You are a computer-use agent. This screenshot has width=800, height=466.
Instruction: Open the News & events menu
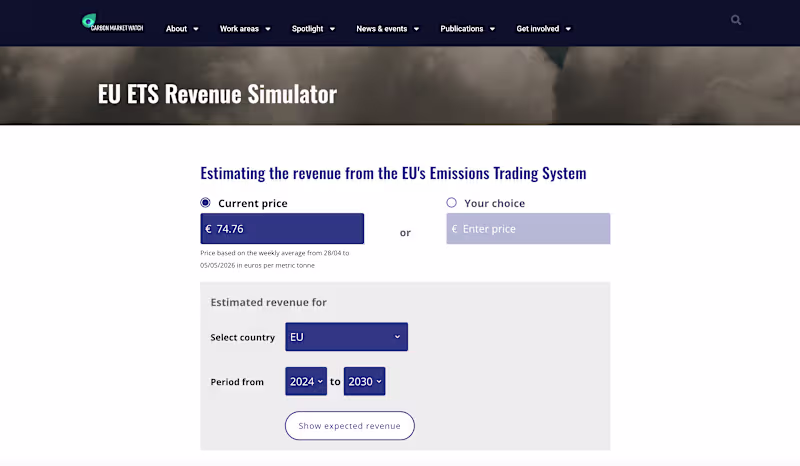[x=388, y=29]
